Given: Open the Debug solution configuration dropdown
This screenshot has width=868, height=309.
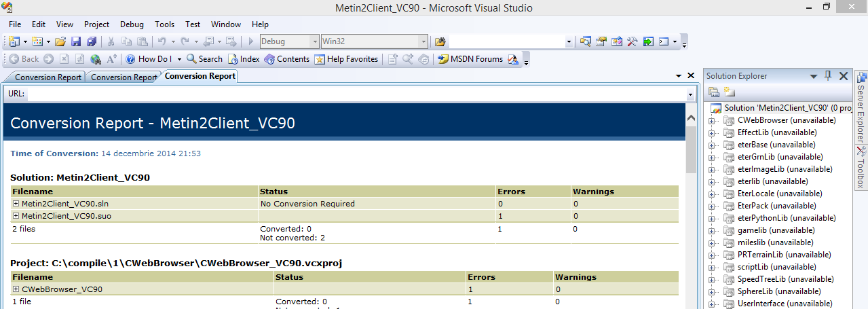Looking at the screenshot, I should [315, 41].
